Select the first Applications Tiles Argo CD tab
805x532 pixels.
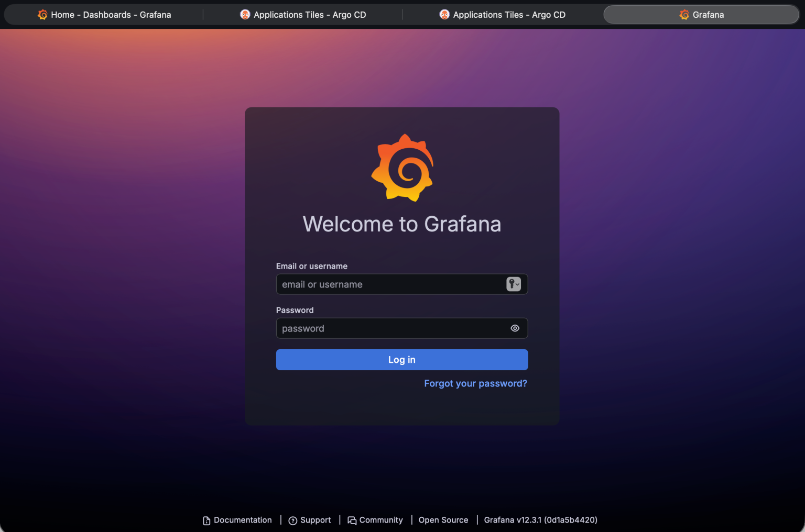303,15
